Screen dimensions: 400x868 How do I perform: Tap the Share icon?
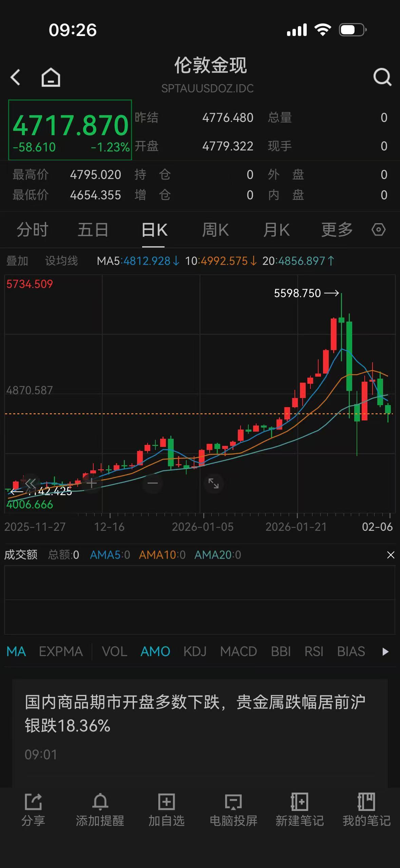(x=33, y=810)
